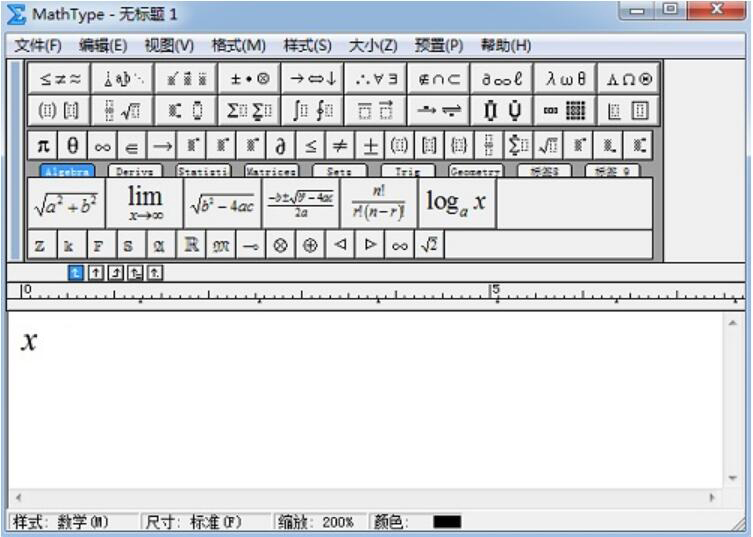The image size is (753, 537).
Task: Switch to the Trig tab
Action: click(x=407, y=171)
